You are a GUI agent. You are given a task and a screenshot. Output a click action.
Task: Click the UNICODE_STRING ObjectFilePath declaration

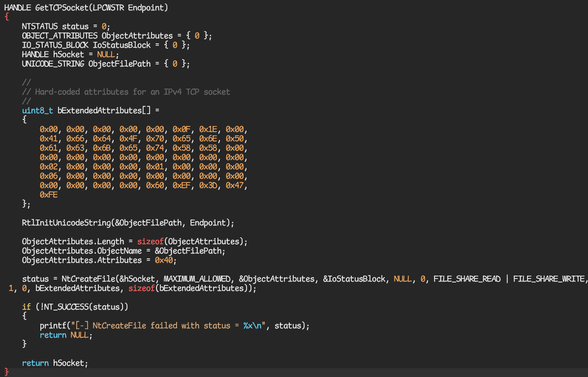point(106,64)
